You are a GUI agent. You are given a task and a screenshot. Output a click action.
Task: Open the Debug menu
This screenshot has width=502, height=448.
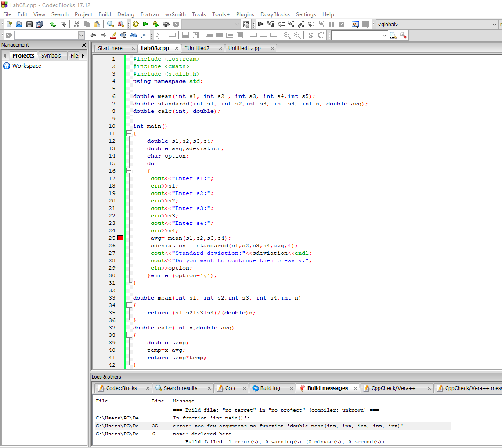[x=126, y=14]
